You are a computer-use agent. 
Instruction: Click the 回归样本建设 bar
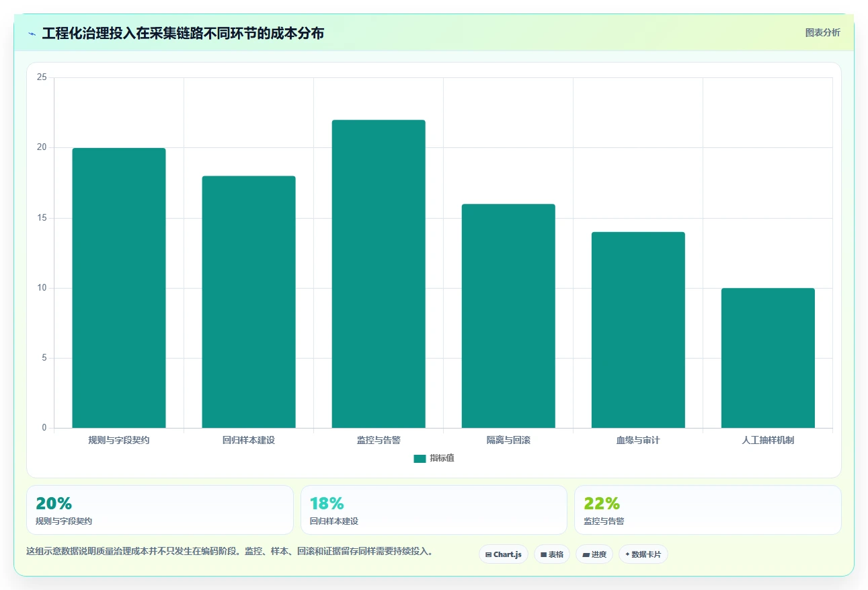coord(249,302)
